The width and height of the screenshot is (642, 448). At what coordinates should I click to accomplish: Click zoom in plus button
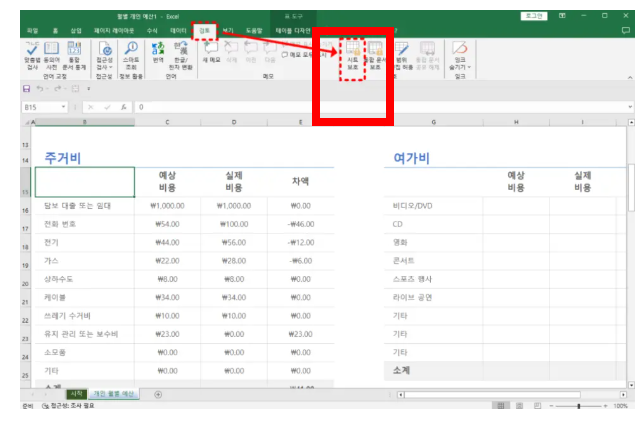(x=606, y=406)
